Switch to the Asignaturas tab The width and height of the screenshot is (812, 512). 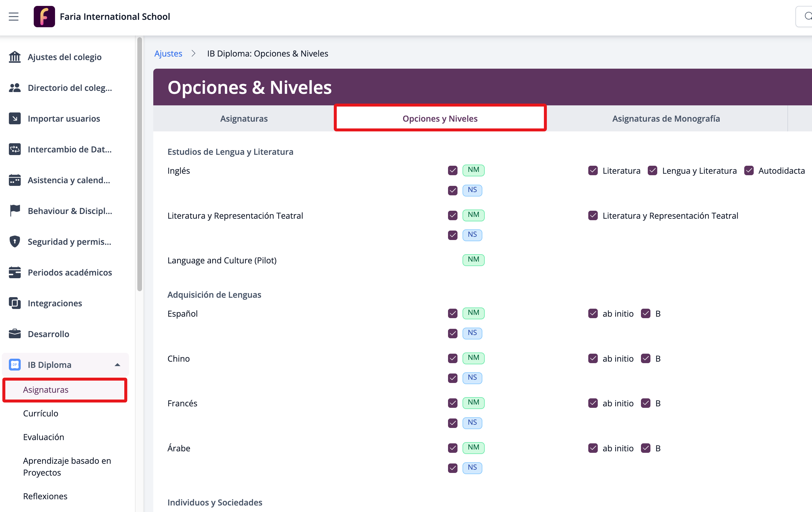click(x=244, y=119)
